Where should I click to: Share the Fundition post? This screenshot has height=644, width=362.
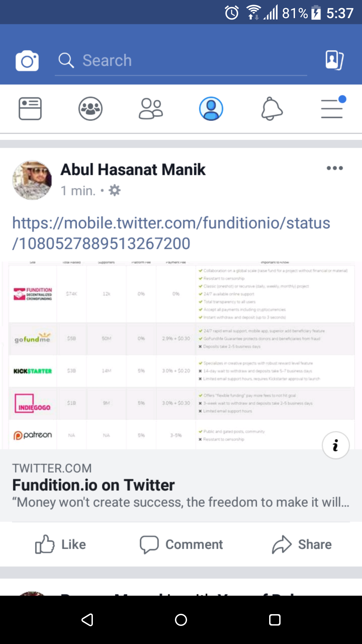point(302,544)
